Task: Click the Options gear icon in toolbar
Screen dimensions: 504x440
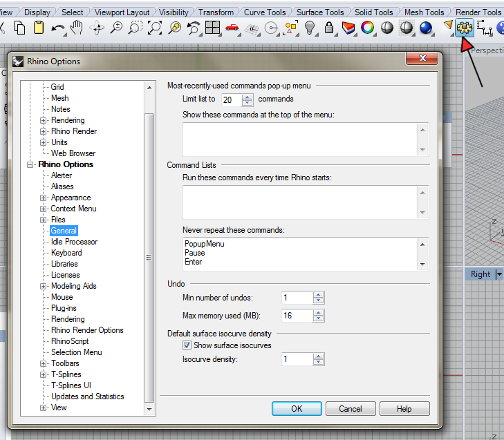Action: 464,28
